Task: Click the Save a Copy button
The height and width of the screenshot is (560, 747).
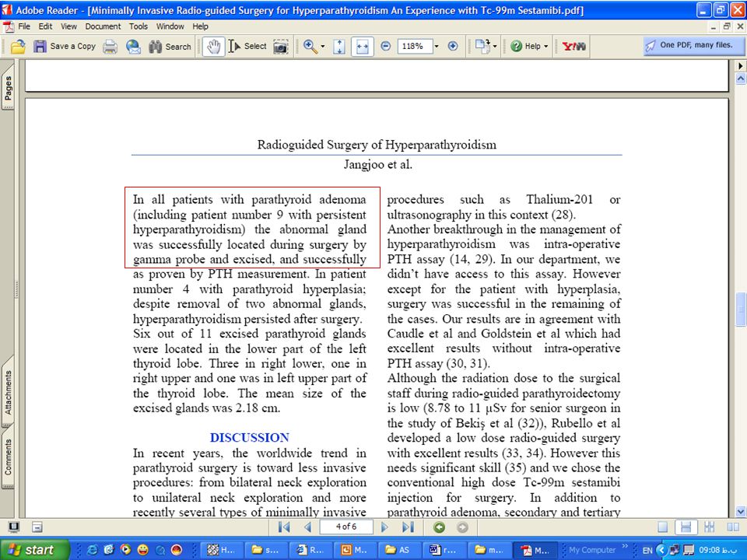Action: [65, 46]
